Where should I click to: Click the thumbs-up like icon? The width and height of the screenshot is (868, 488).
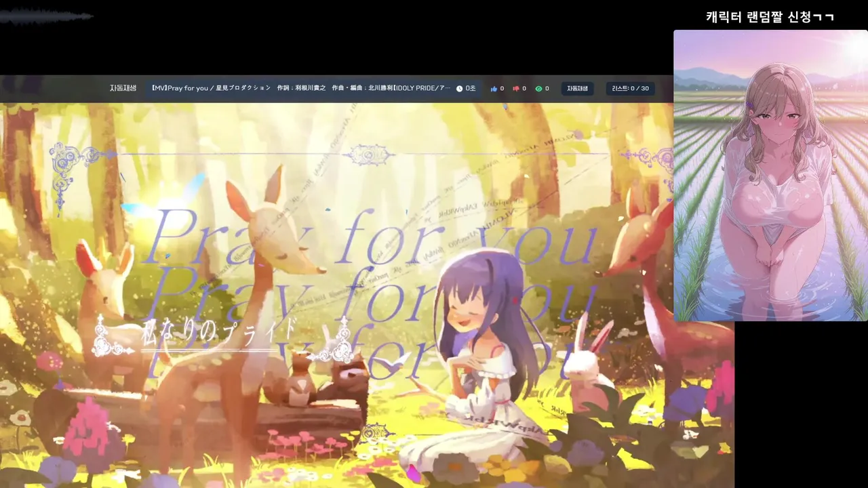pyautogui.click(x=494, y=89)
